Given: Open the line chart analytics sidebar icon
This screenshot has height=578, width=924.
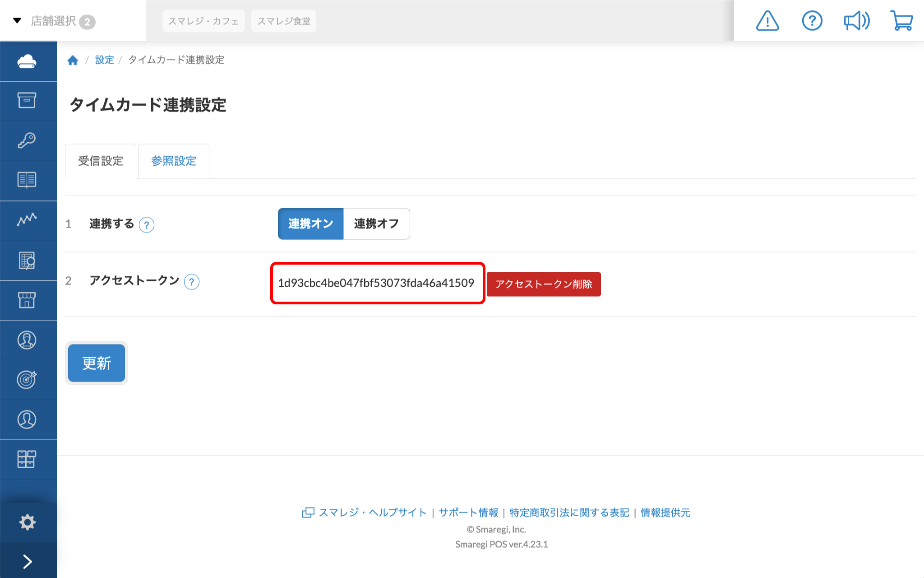Looking at the screenshot, I should pyautogui.click(x=27, y=219).
